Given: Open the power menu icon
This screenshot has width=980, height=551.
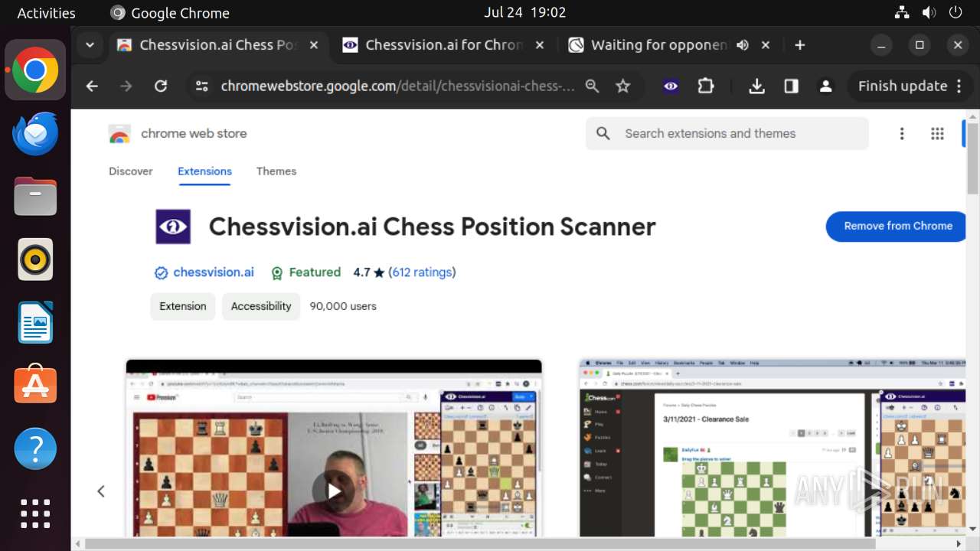Looking at the screenshot, I should click(x=955, y=13).
